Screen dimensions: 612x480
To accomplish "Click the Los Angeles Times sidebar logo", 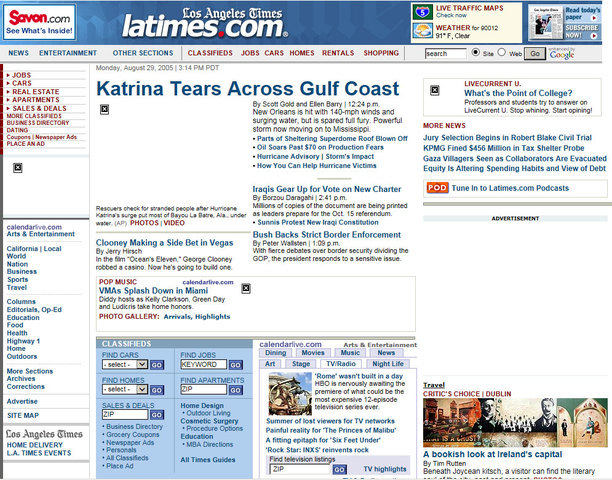I will 44,434.
